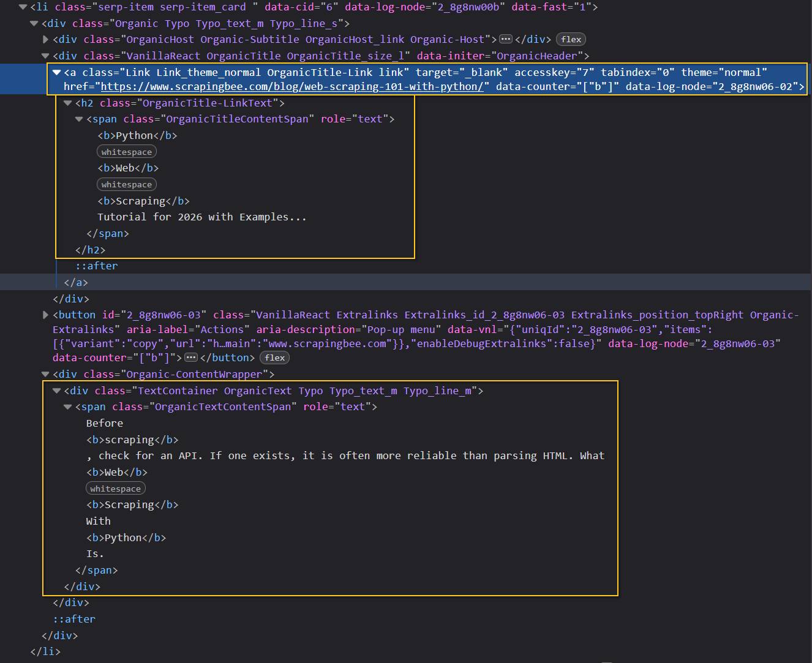Select the title's capitalized <b>Scraping</b> node
The width and height of the screenshot is (812, 663).
pos(143,201)
